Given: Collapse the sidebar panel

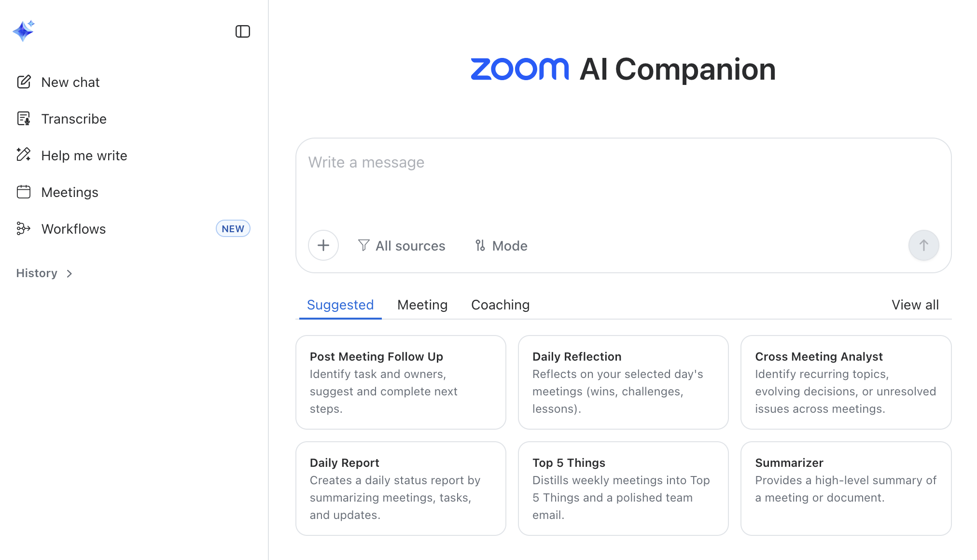Looking at the screenshot, I should point(242,31).
